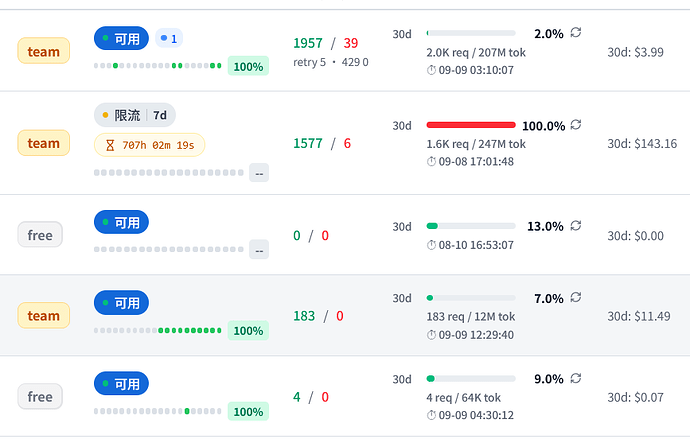Viewport: 690px width, 439px height.
Task: Click the clock icon beside 09-09 03:10:07
Action: point(431,70)
